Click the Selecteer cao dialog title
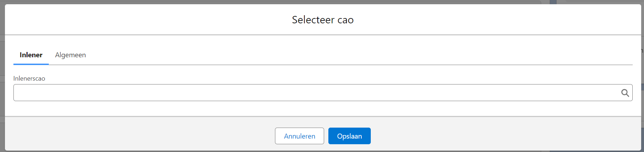This screenshot has height=152, width=644. (323, 20)
